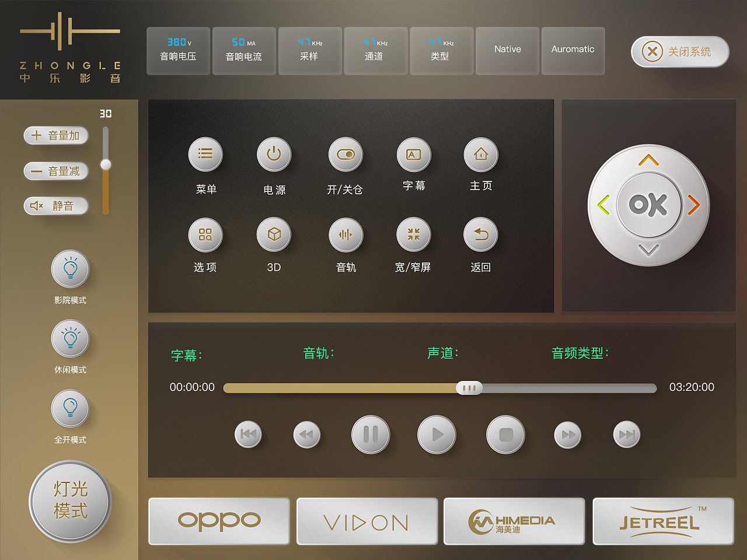
Task: Click the 返回 back icon
Action: pos(481,235)
